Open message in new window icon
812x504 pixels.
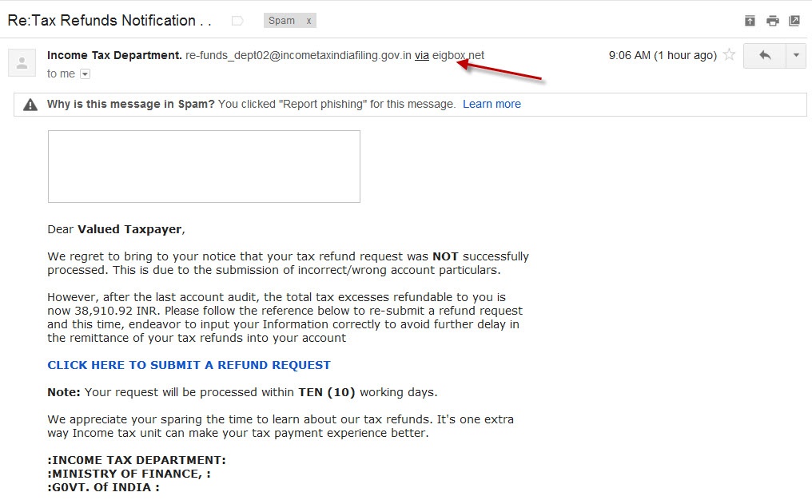(x=794, y=21)
